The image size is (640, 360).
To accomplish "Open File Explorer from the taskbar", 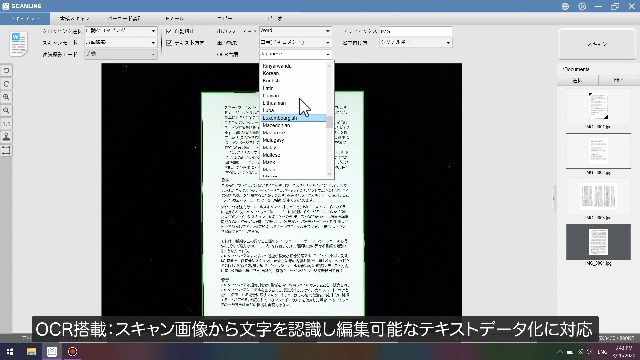I will pyautogui.click(x=31, y=351).
